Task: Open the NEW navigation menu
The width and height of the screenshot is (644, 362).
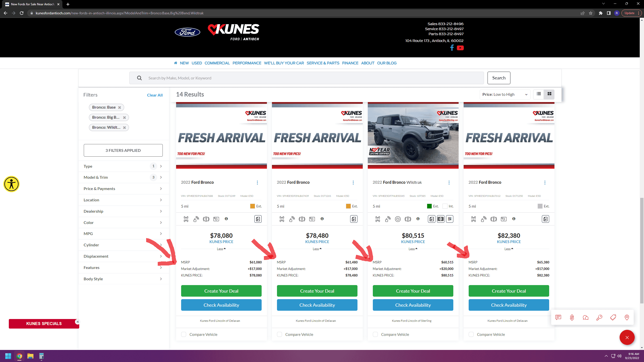Action: click(184, 63)
